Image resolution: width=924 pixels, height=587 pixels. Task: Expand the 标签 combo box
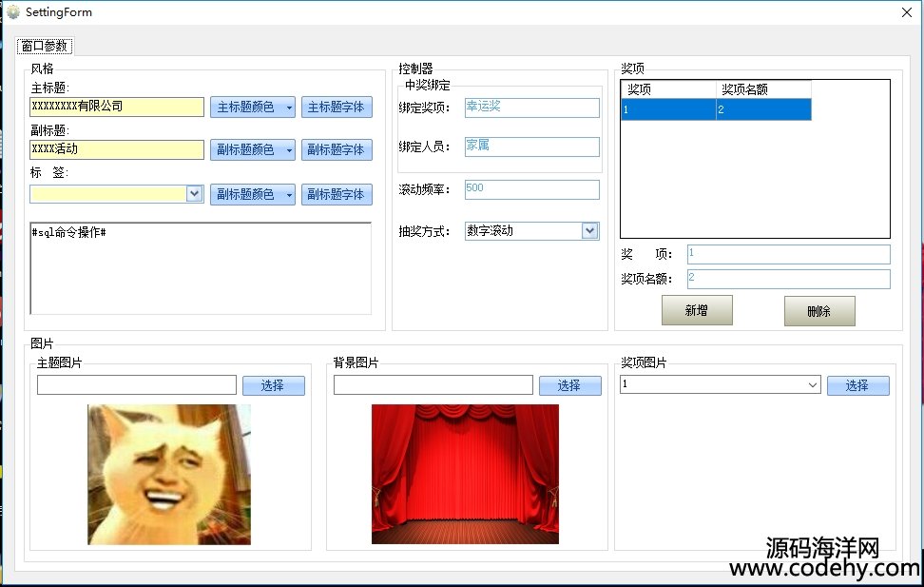pos(195,193)
